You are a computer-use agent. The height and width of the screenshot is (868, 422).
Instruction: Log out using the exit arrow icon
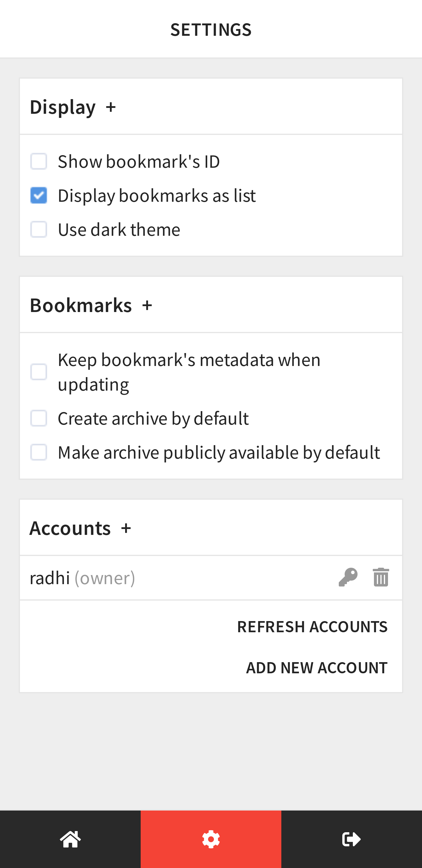click(351, 839)
